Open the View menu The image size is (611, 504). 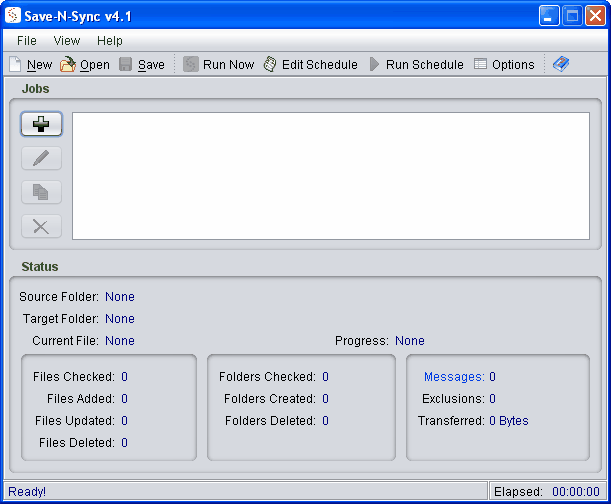click(67, 41)
